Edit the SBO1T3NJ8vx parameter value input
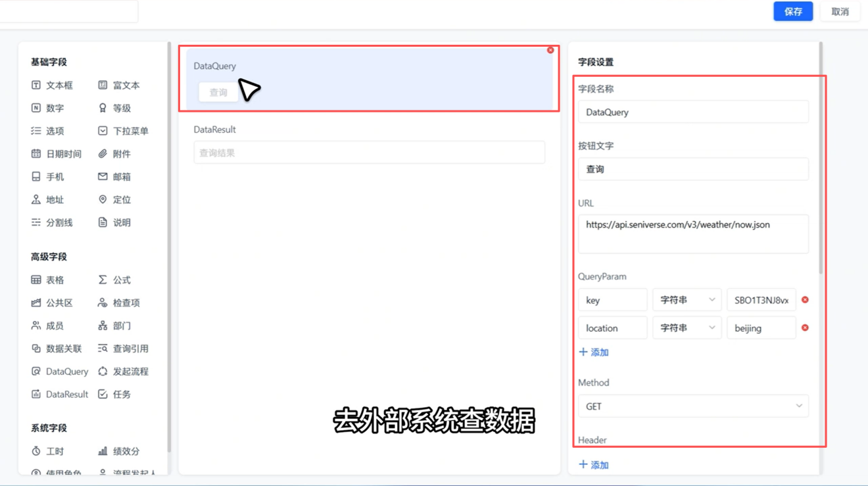The width and height of the screenshot is (868, 486). pyautogui.click(x=761, y=300)
